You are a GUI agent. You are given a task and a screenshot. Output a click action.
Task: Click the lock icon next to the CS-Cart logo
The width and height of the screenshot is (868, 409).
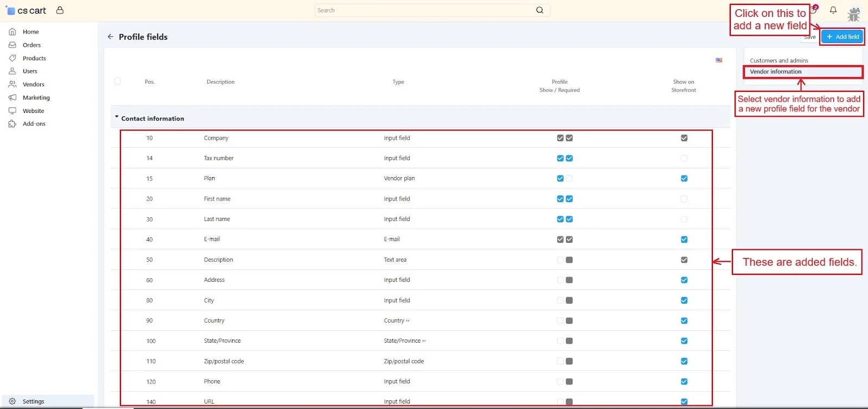(60, 10)
